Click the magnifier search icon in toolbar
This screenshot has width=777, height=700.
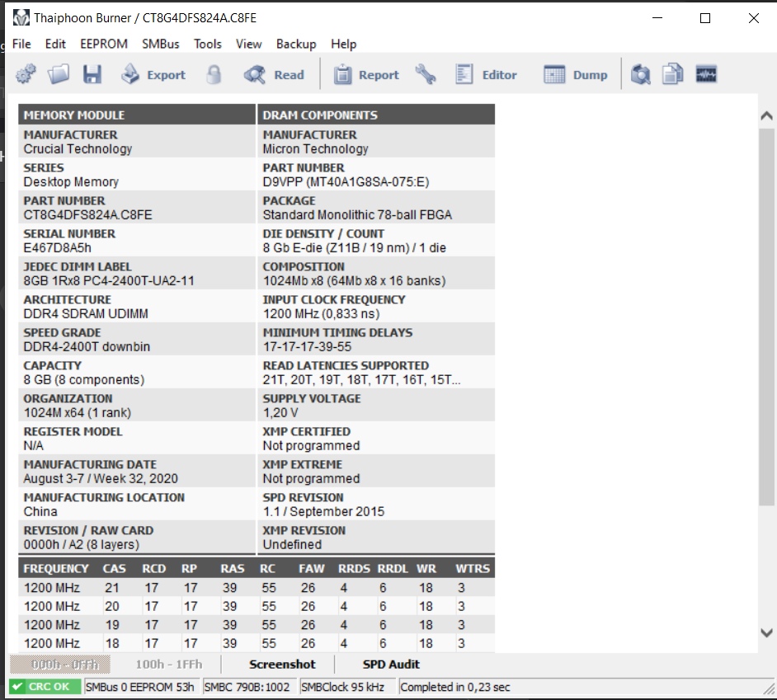[x=640, y=75]
